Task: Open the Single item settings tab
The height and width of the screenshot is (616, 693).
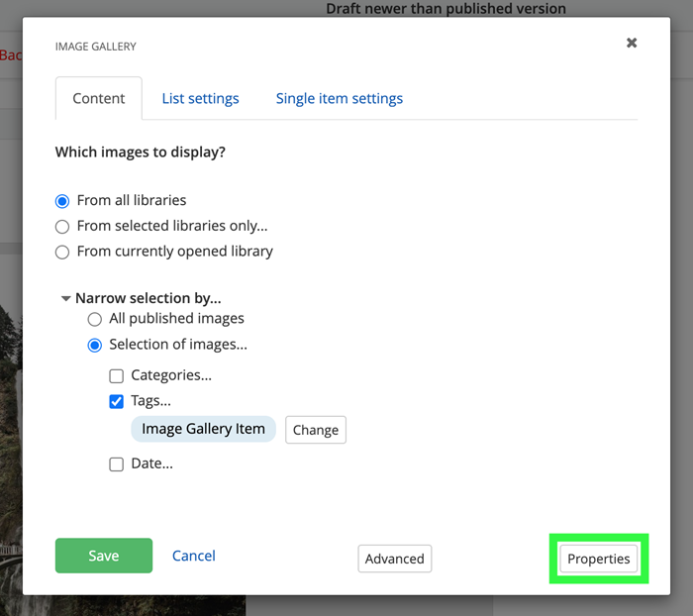Action: [339, 98]
